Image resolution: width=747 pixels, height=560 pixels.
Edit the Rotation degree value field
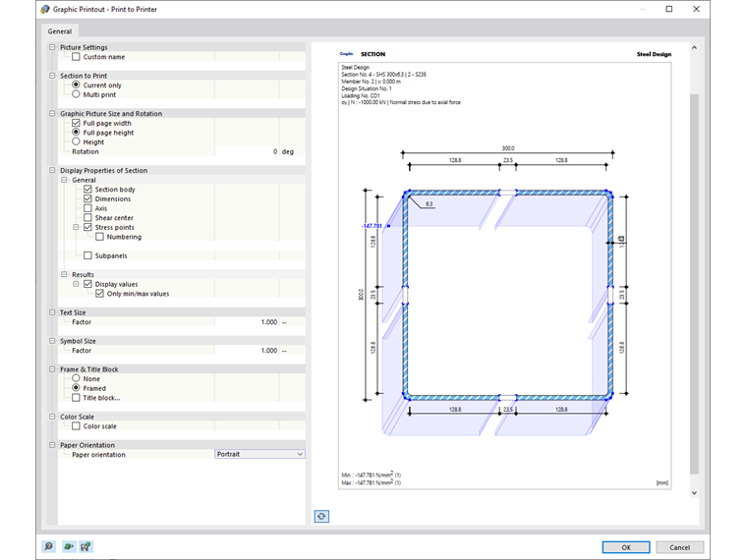coord(247,151)
